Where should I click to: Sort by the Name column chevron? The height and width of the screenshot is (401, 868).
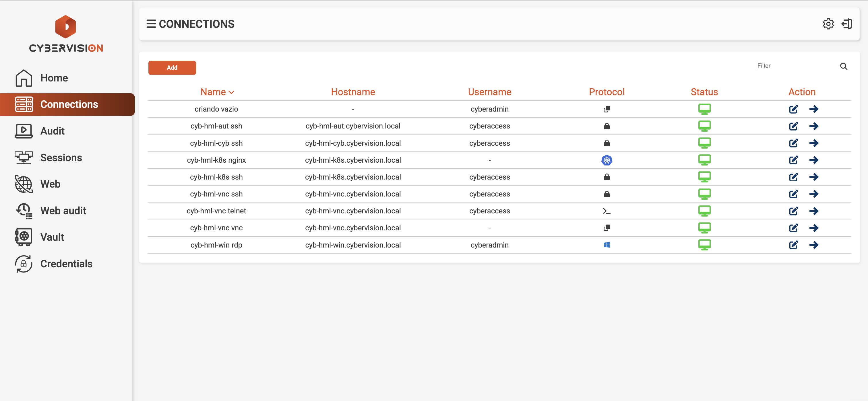(231, 92)
